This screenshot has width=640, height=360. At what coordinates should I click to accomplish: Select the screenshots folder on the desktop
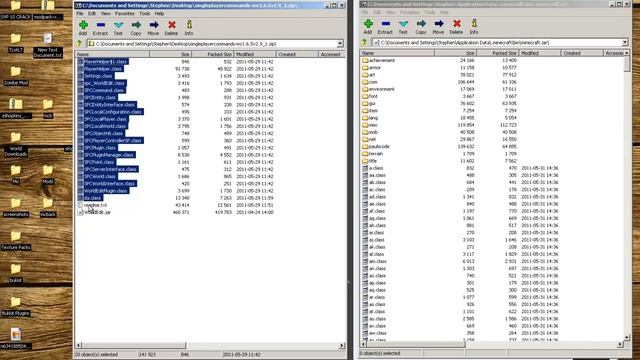click(x=16, y=207)
